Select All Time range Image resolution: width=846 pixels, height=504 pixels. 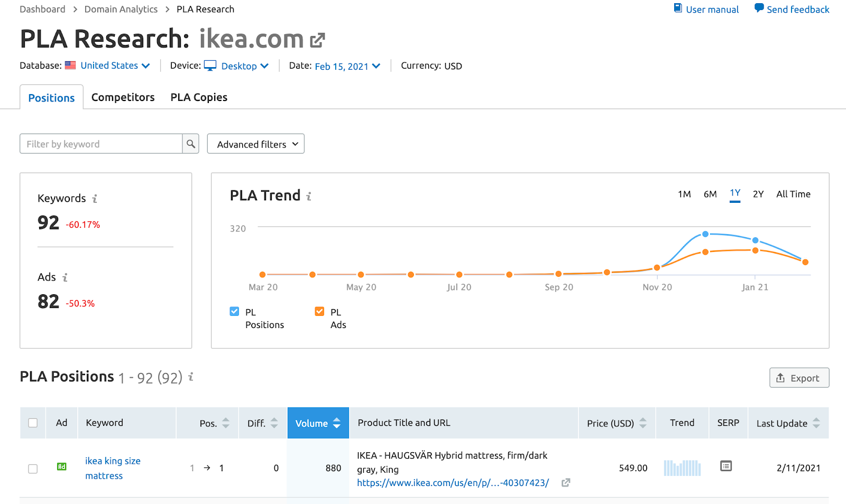[793, 194]
